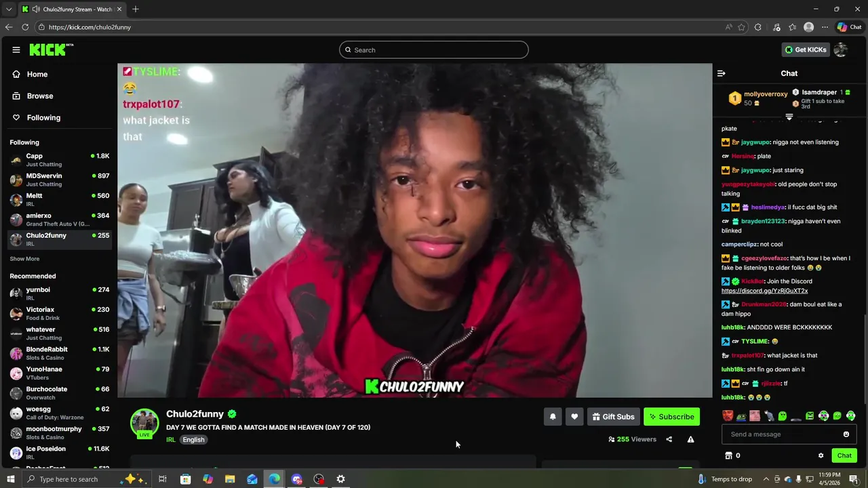Open Following in sidebar

37,118
